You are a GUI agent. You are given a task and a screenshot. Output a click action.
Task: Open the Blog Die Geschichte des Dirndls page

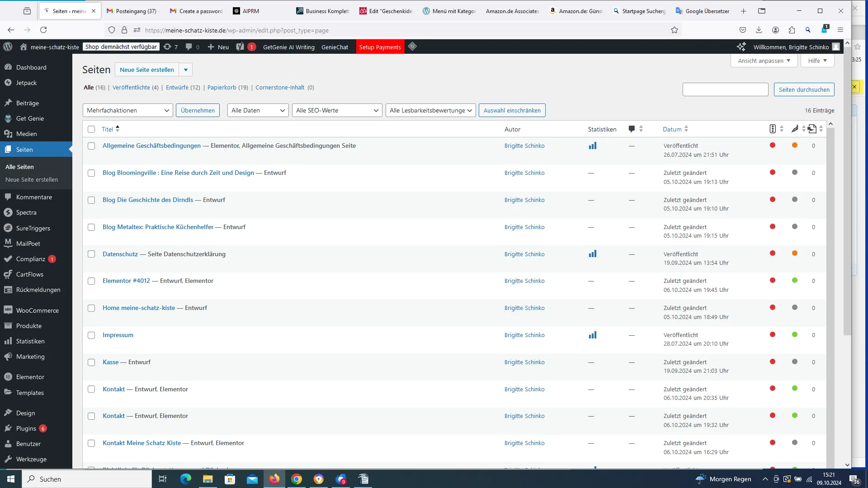point(148,200)
